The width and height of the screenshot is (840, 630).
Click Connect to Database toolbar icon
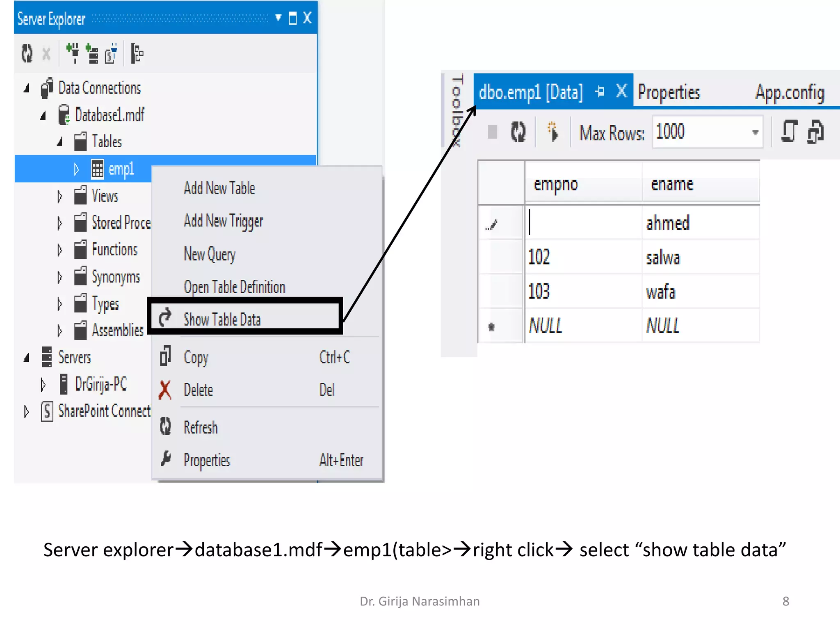(x=73, y=53)
